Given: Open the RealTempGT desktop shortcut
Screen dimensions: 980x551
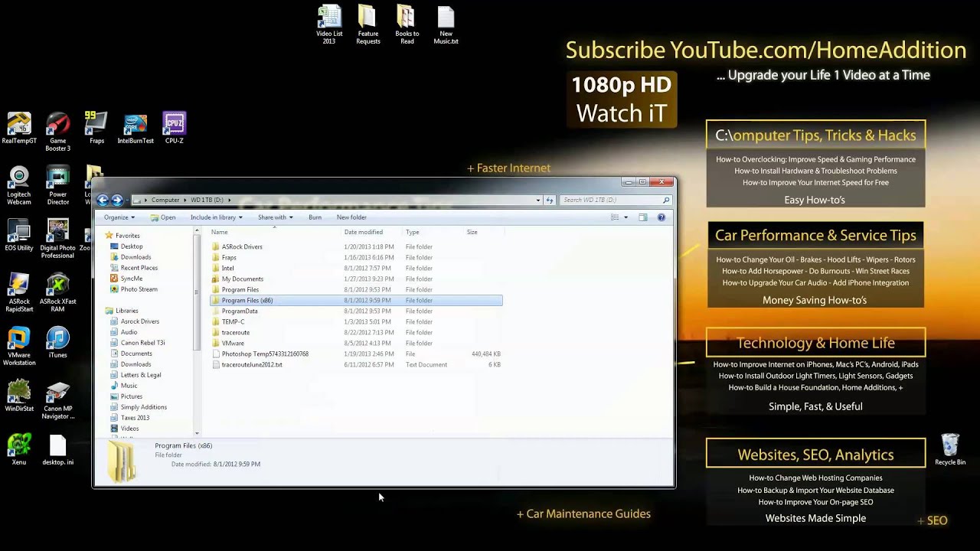Looking at the screenshot, I should 19,128.
